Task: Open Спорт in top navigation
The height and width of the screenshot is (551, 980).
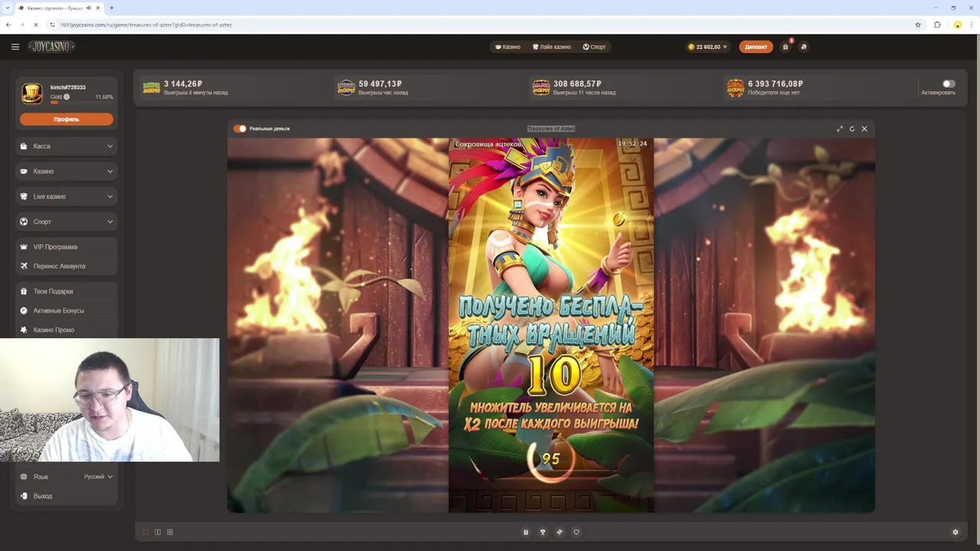Action: (x=594, y=47)
